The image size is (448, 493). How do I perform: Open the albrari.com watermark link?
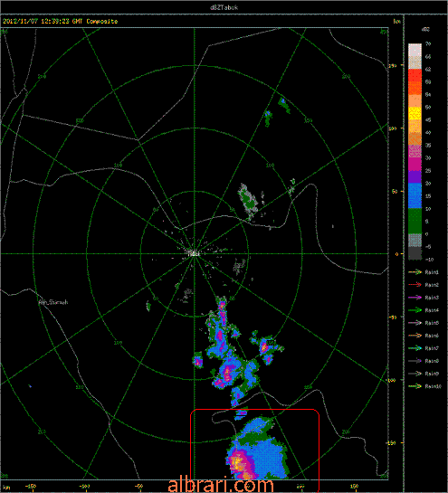click(221, 485)
